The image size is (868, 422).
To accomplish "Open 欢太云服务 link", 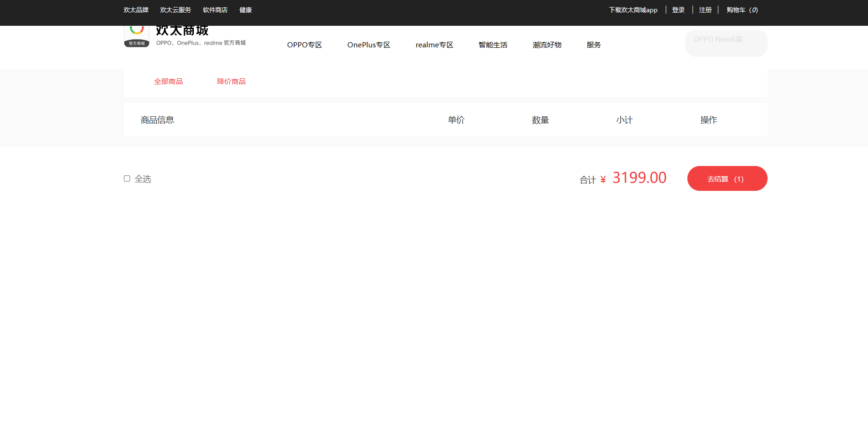I will pyautogui.click(x=175, y=10).
